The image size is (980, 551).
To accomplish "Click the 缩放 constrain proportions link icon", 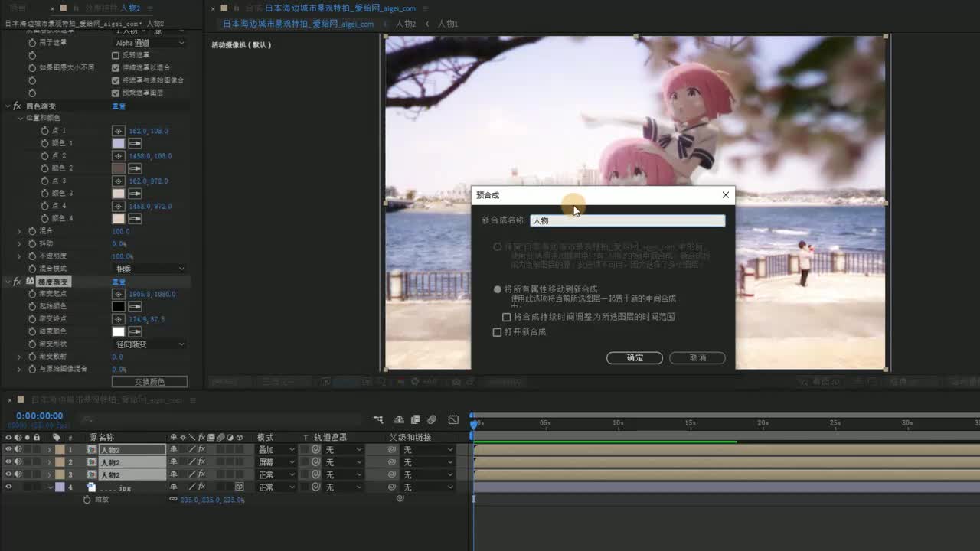I will 173,500.
